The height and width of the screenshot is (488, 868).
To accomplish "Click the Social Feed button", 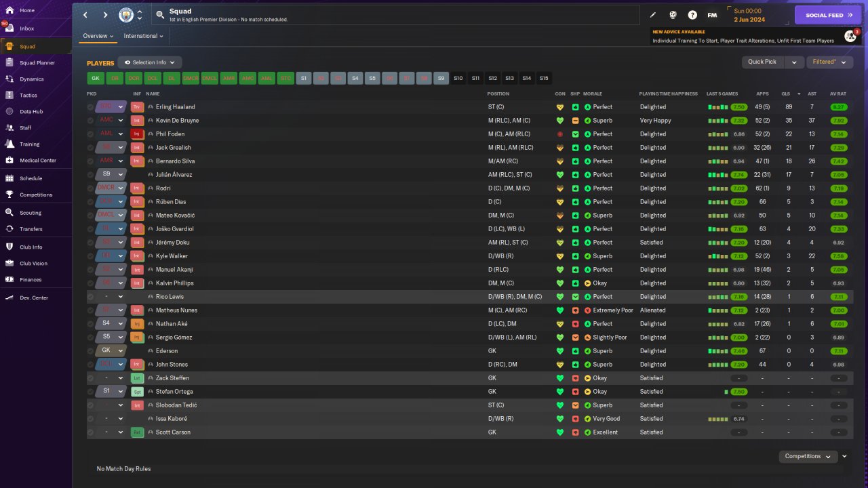I will [x=828, y=15].
